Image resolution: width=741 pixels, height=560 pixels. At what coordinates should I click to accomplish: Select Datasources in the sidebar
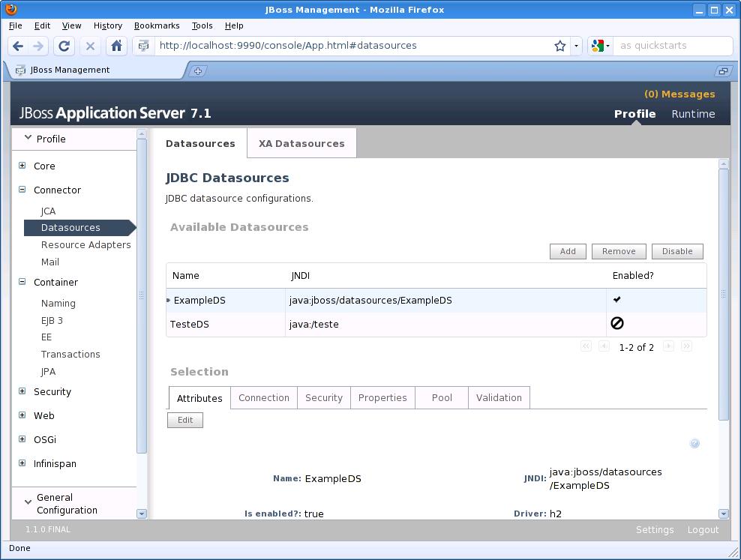point(79,228)
